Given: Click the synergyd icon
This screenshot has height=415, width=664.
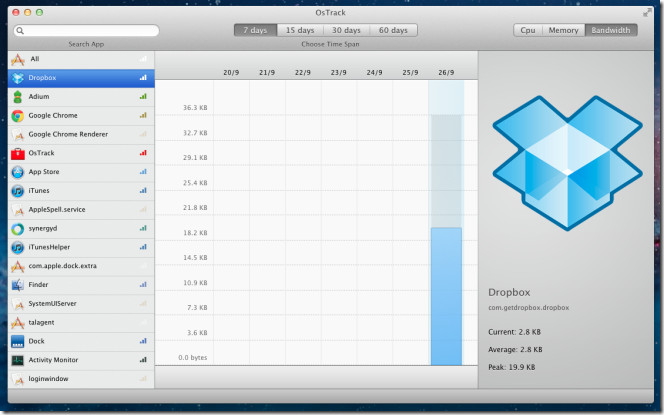Looking at the screenshot, I should pos(17,229).
